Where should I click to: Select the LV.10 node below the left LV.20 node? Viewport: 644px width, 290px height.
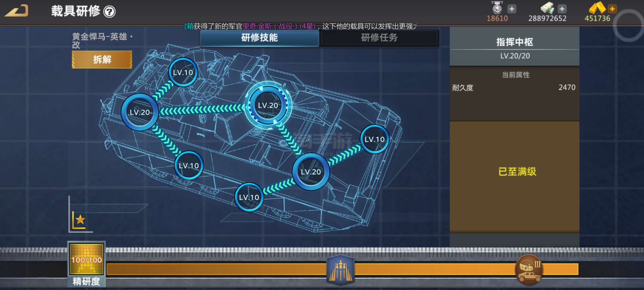click(189, 165)
